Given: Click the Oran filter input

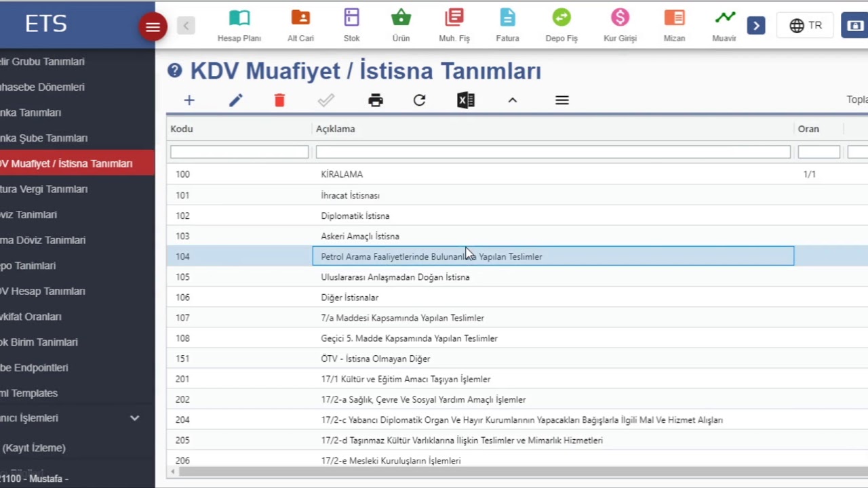Looking at the screenshot, I should tap(818, 152).
